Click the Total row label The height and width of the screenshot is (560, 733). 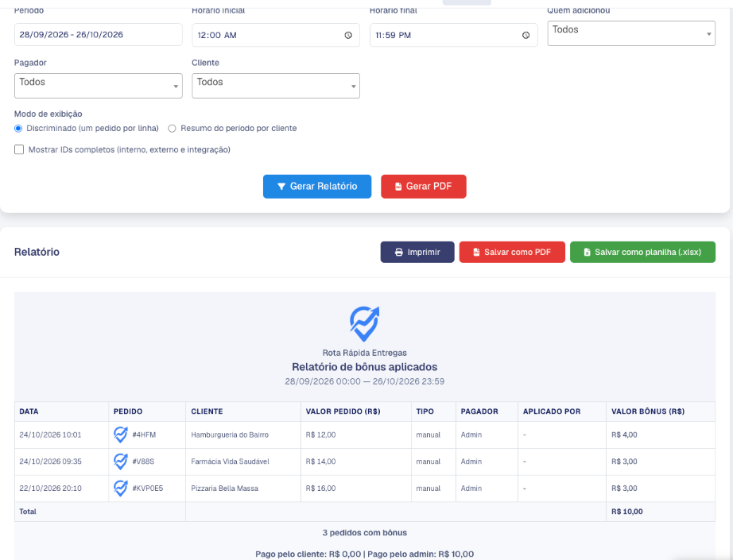[x=28, y=512]
